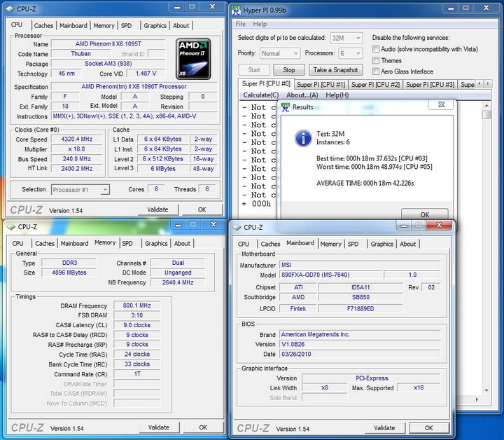Screen dimensions: 504x440
Task: Click the CPU-Z icon in Mainboard window title
Action: pyautogui.click(x=237, y=227)
